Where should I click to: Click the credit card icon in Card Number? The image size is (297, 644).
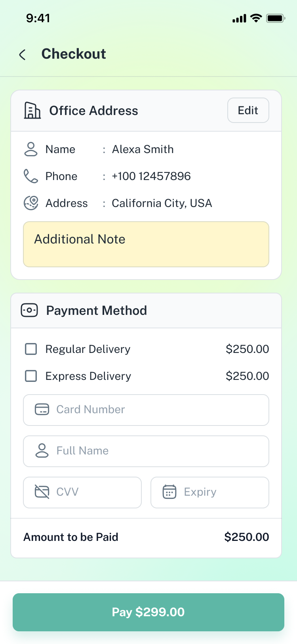pyautogui.click(x=42, y=410)
